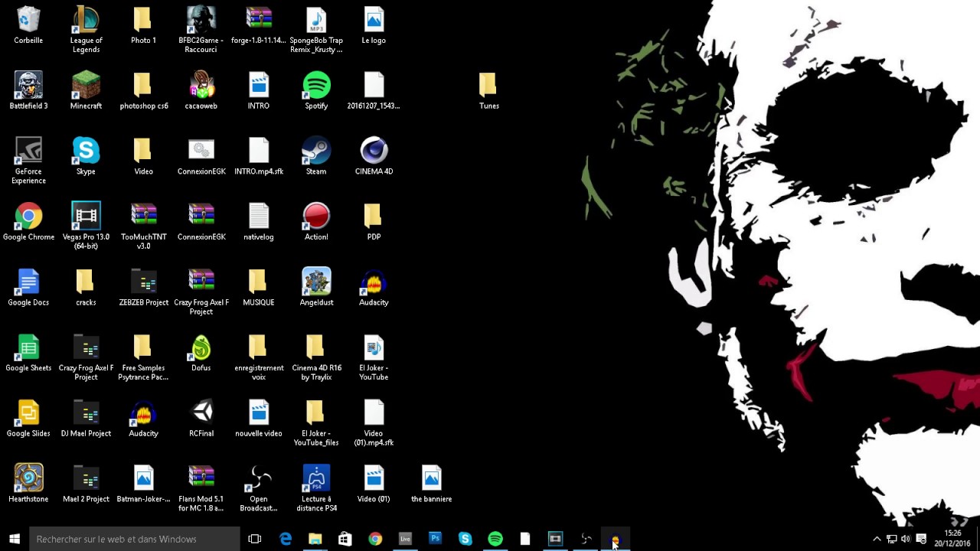Viewport: 980px width, 551px height.
Task: Open BFBC2Game Raccourci shortcut
Action: tap(201, 30)
